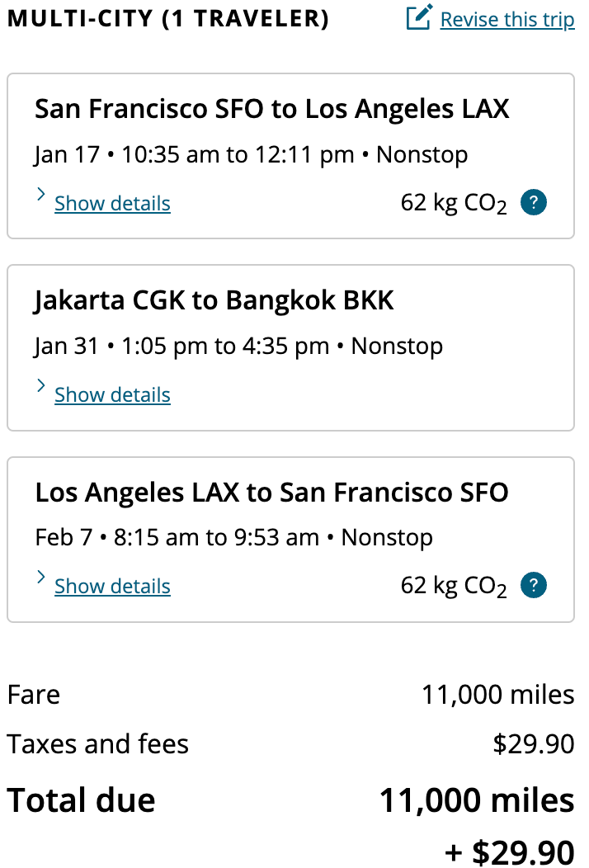Click the Total due label

[80, 800]
